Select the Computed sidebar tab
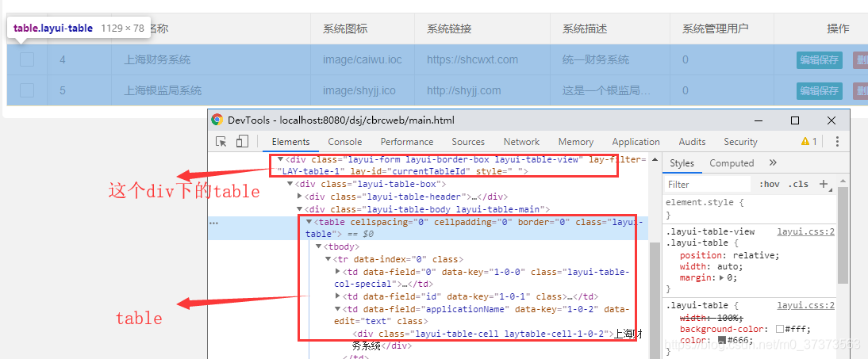This screenshot has height=359, width=868. [732, 163]
